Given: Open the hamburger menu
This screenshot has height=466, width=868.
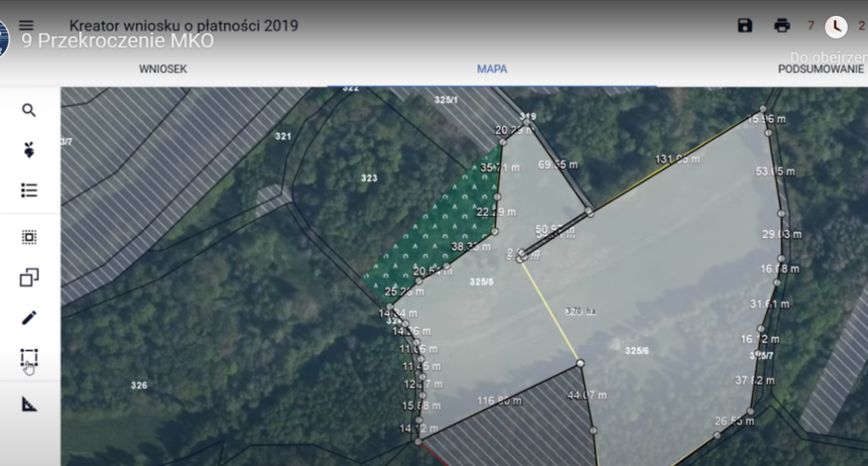Looking at the screenshot, I should point(26,25).
